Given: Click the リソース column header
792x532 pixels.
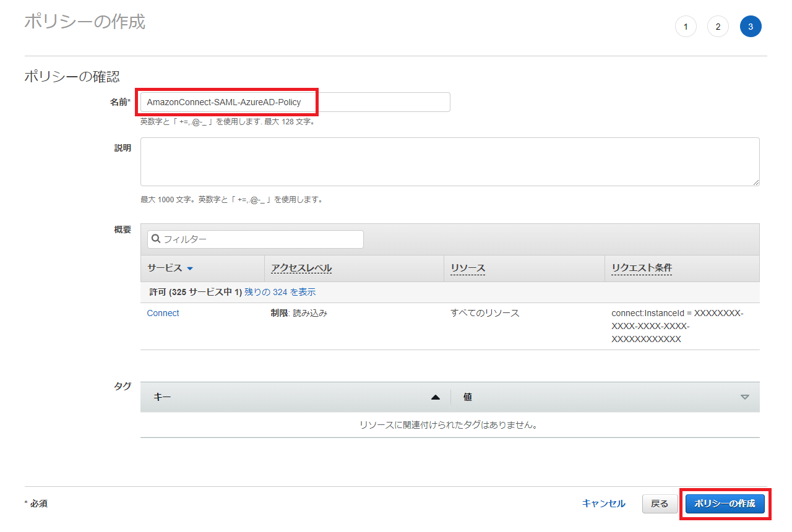Looking at the screenshot, I should 468,268.
